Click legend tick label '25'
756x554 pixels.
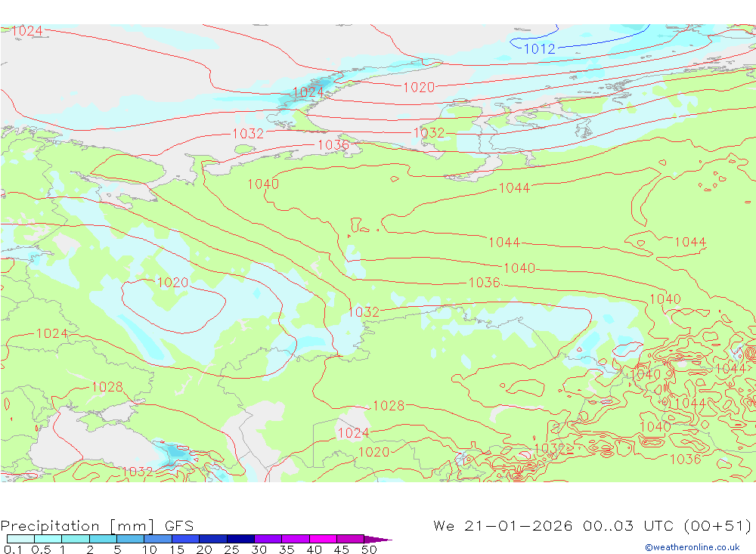(231, 549)
